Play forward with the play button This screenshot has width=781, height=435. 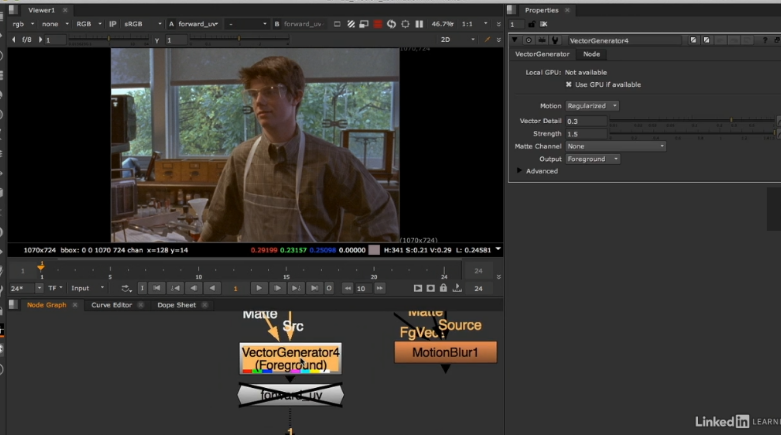pyautogui.click(x=259, y=288)
